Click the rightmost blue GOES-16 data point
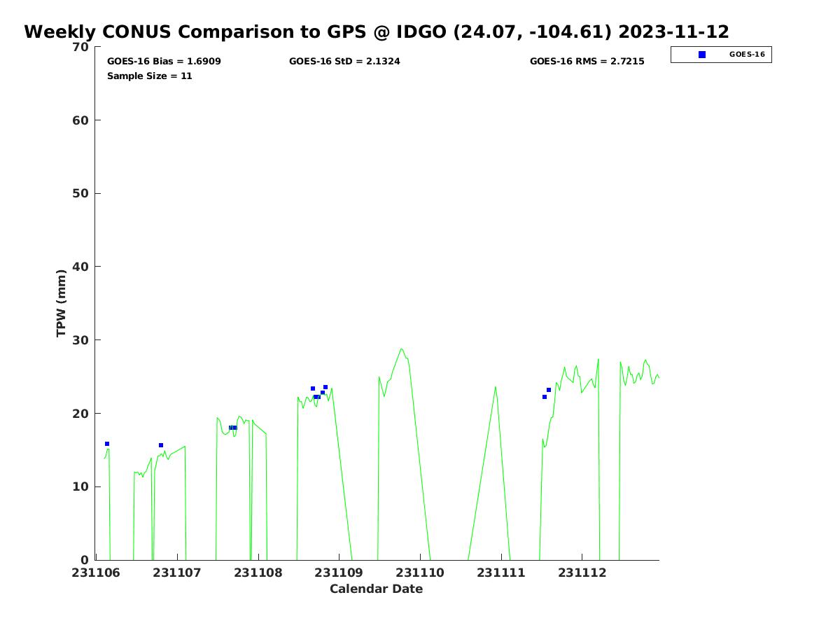The image size is (840, 630). coord(549,390)
